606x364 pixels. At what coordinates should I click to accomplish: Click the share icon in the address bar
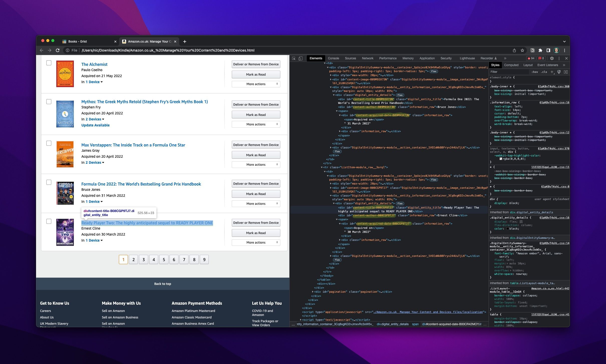tap(514, 50)
